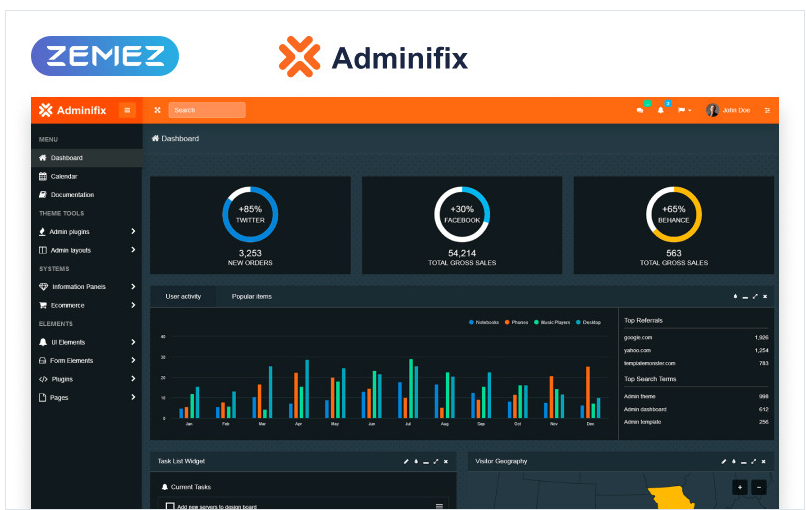The height and width of the screenshot is (510, 806).
Task: Click the edit pencil on Task List Widget
Action: click(406, 461)
